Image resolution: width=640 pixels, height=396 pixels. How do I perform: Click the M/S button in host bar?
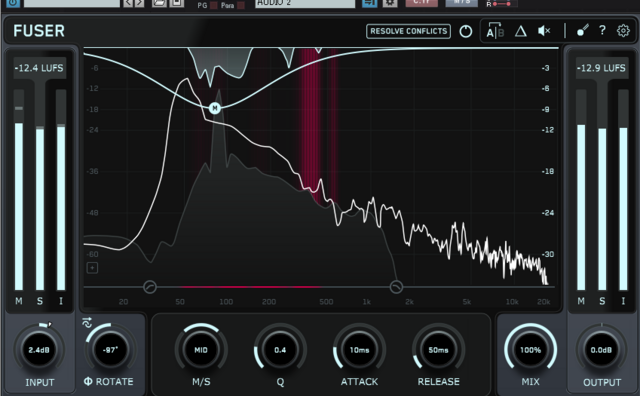462,3
